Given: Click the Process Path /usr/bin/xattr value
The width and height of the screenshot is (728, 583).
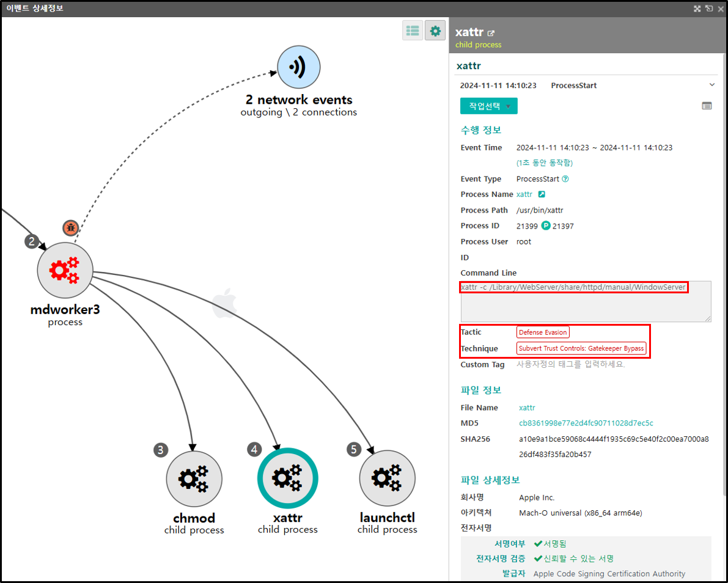Looking at the screenshot, I should click(x=540, y=210).
